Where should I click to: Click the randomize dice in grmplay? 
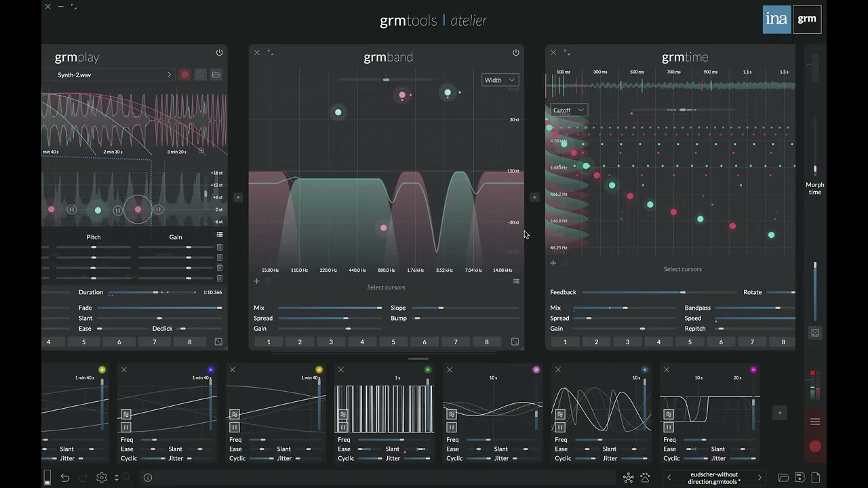pyautogui.click(x=218, y=342)
